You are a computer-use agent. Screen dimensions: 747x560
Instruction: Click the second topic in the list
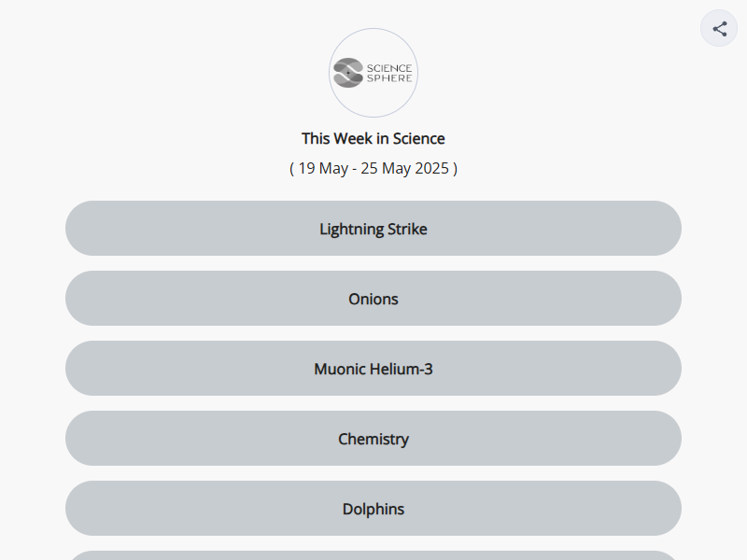point(373,299)
